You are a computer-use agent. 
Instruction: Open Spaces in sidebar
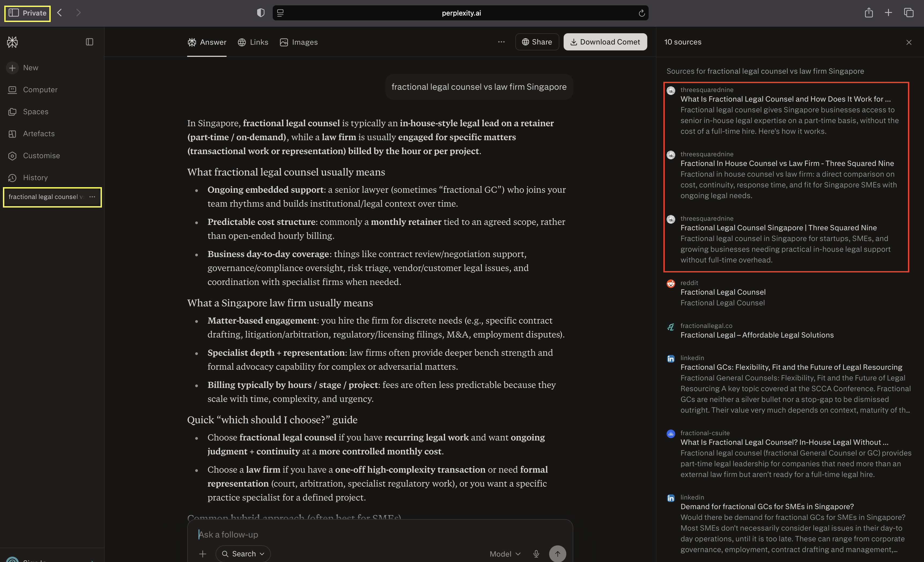[x=28, y=112]
